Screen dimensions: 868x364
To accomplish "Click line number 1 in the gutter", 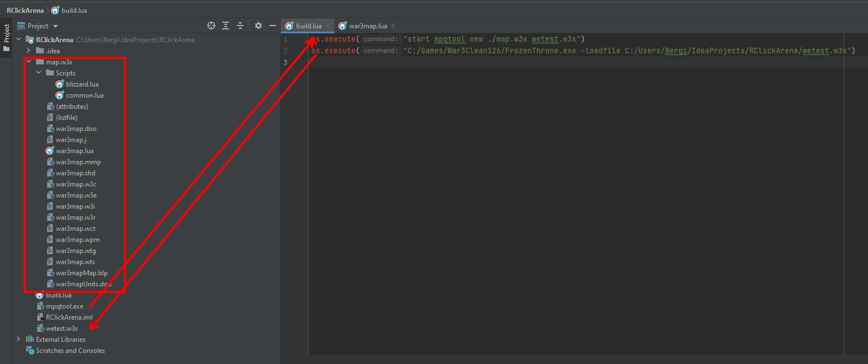I will (286, 39).
